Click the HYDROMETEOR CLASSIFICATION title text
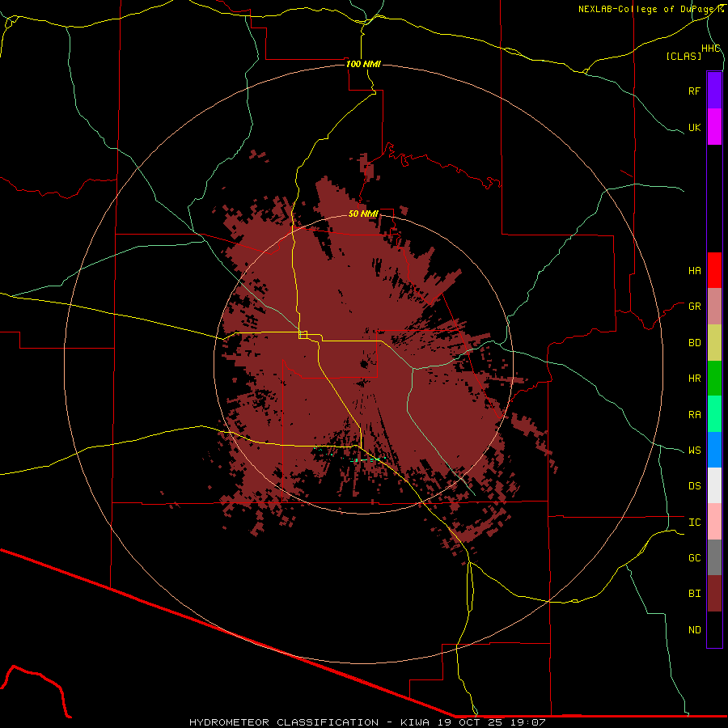 pyautogui.click(x=284, y=722)
